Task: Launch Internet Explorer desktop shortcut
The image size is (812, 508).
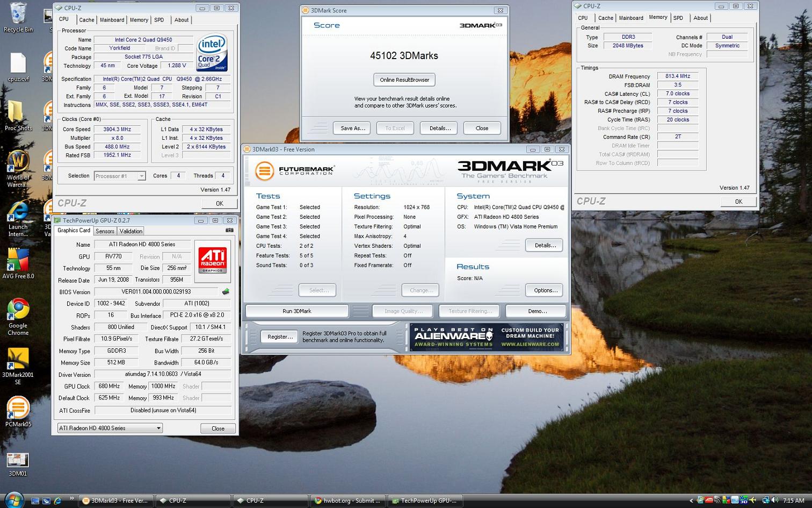Action: (x=18, y=218)
